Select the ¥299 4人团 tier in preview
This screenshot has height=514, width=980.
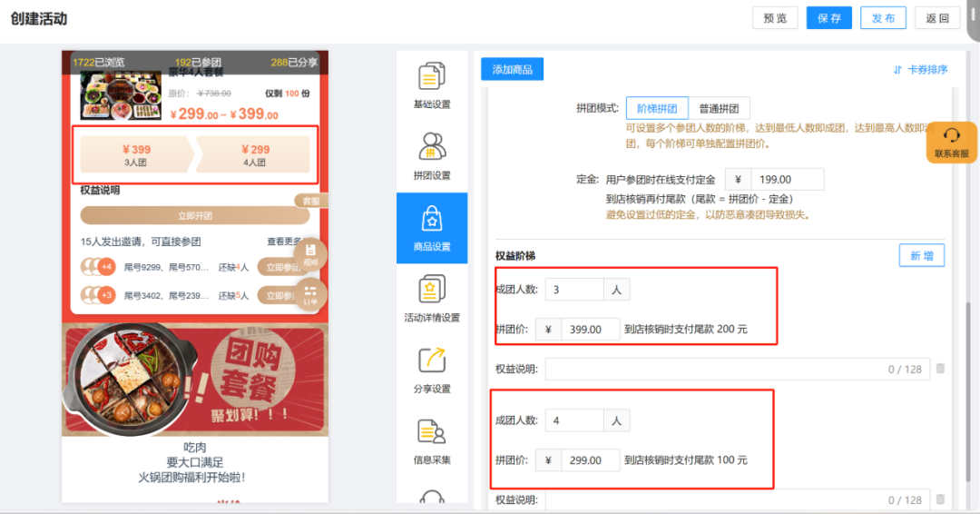pyautogui.click(x=254, y=154)
